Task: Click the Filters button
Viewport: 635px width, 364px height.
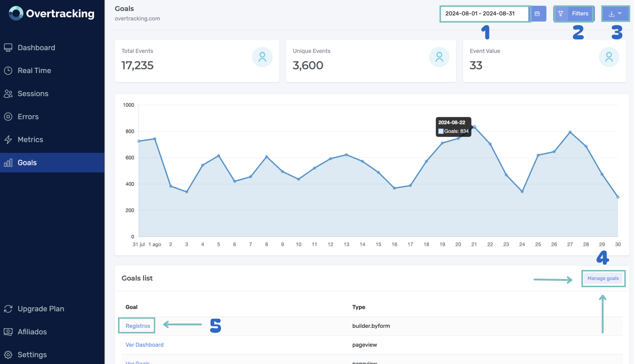Action: pyautogui.click(x=574, y=13)
